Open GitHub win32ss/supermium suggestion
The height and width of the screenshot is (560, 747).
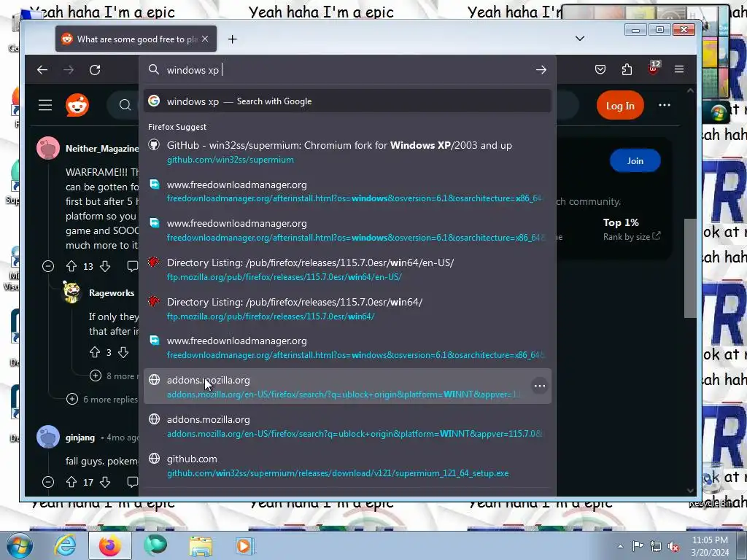[x=347, y=152]
